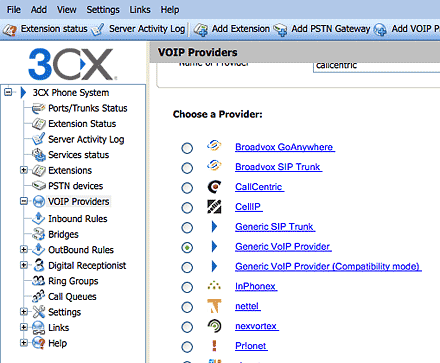Click the Add Extension toolbar icon
Screen dimensions: 440x363
click(x=201, y=29)
